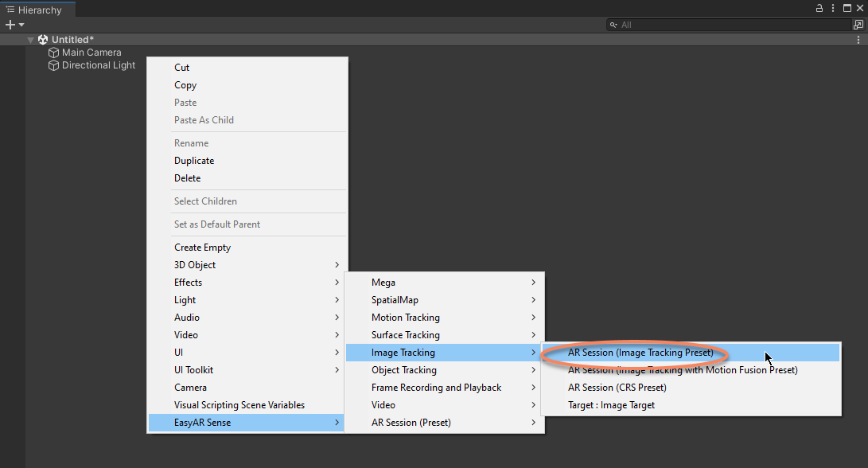Select AR Session (Image Tracking Preset)
This screenshot has width=868, height=468.
640,353
